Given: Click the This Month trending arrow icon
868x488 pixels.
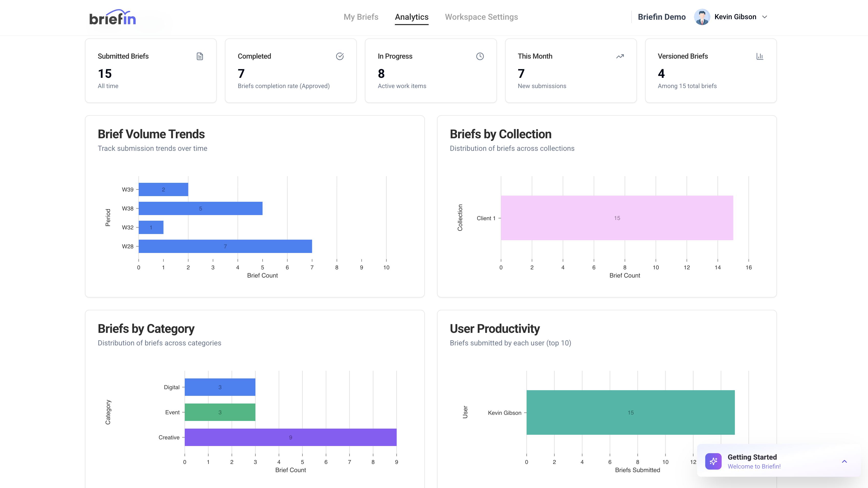Looking at the screenshot, I should (620, 56).
